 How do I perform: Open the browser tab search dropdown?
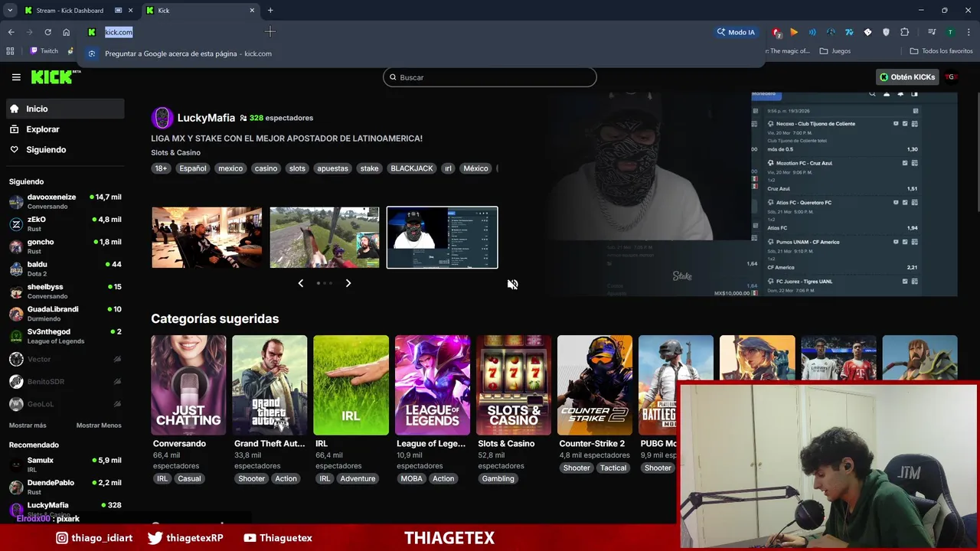click(x=10, y=11)
